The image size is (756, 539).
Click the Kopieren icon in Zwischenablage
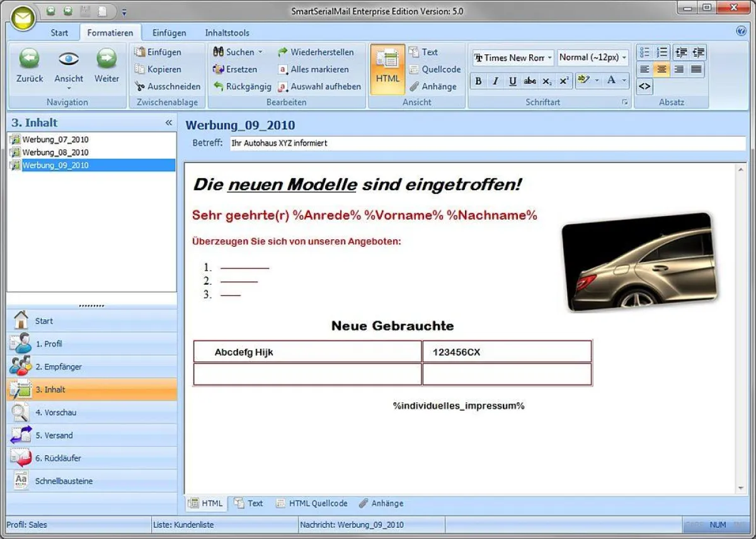click(141, 69)
